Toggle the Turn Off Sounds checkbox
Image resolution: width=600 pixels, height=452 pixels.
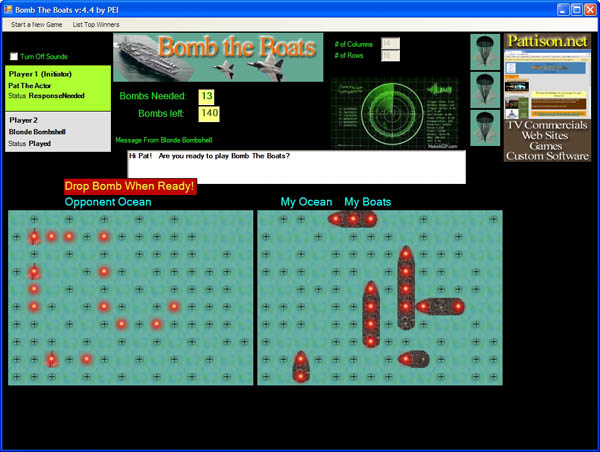[x=14, y=57]
